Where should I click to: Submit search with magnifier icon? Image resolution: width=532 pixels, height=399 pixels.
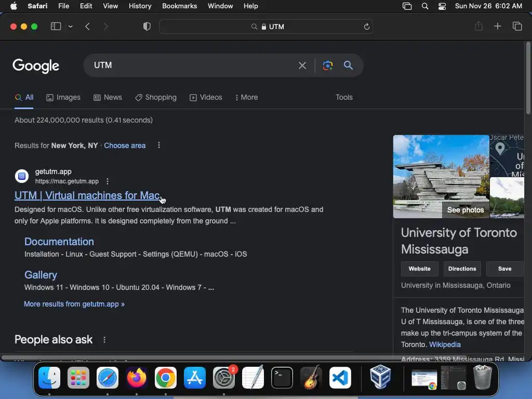coord(348,65)
